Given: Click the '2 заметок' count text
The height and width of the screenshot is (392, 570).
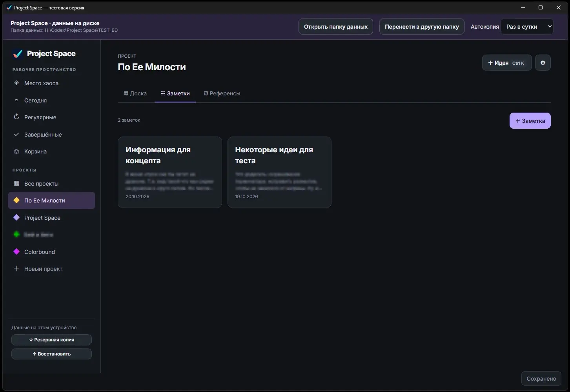Looking at the screenshot, I should [x=129, y=120].
